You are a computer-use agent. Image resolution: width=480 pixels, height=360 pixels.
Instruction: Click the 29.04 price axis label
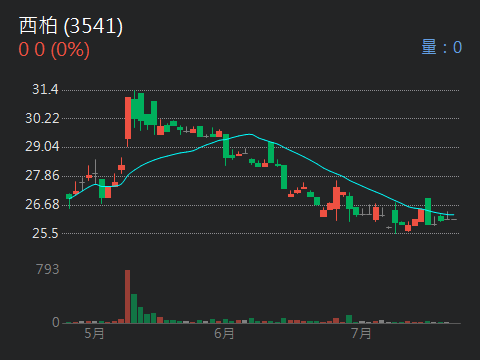pyautogui.click(x=42, y=147)
